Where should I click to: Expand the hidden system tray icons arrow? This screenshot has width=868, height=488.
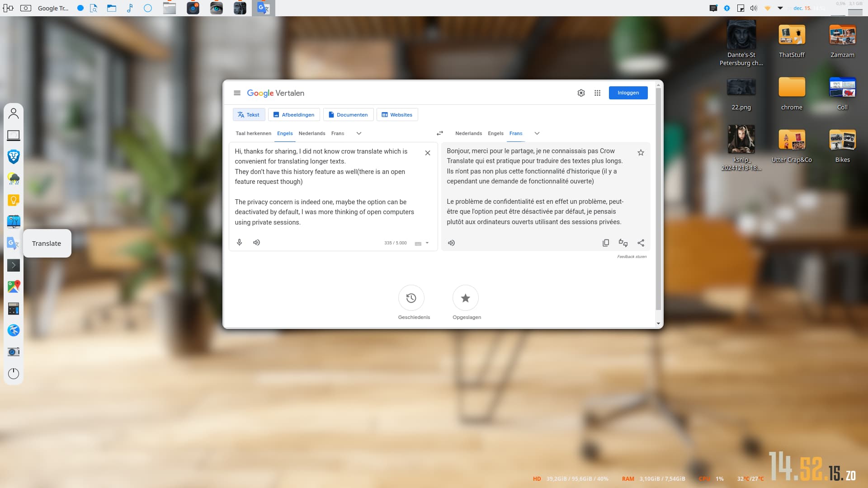pos(780,8)
